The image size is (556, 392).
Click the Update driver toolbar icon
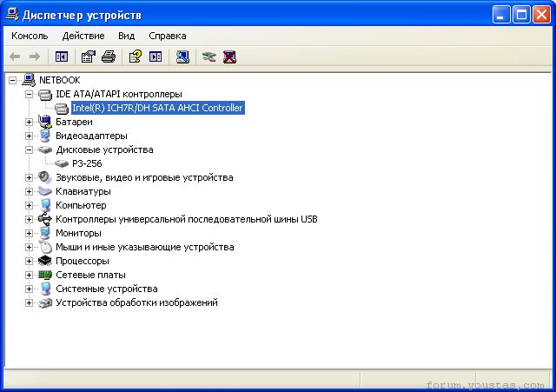coord(208,56)
